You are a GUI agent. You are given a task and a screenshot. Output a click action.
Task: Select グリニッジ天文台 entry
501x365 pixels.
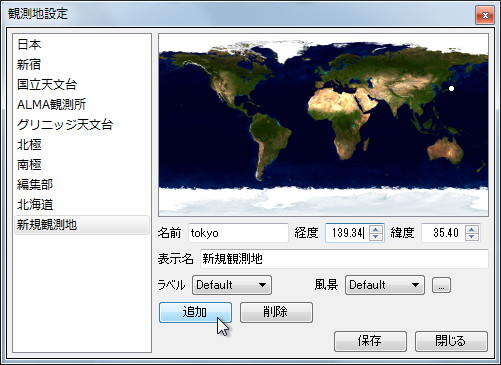pyautogui.click(x=82, y=124)
